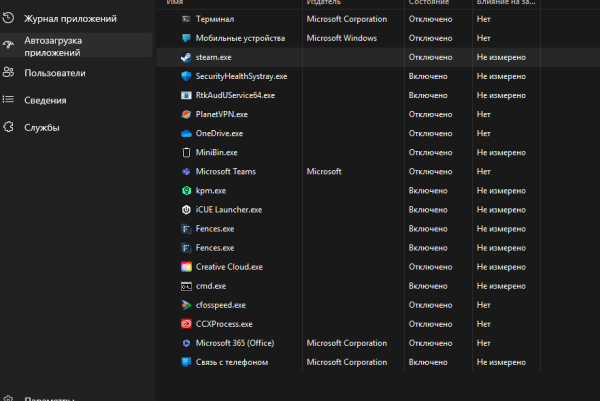Open the Журнал приложений page
Image resolution: width=600 pixels, height=401 pixels.
click(x=70, y=19)
